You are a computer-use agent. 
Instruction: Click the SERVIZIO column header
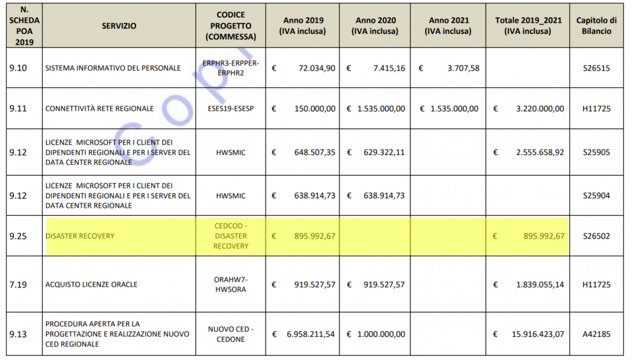pyautogui.click(x=119, y=26)
